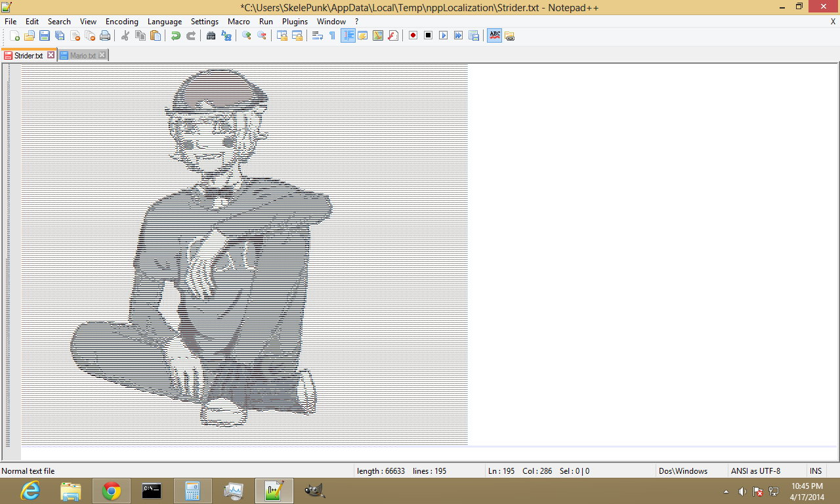Click the Copy toolbar icon
840x504 pixels.
140,35
